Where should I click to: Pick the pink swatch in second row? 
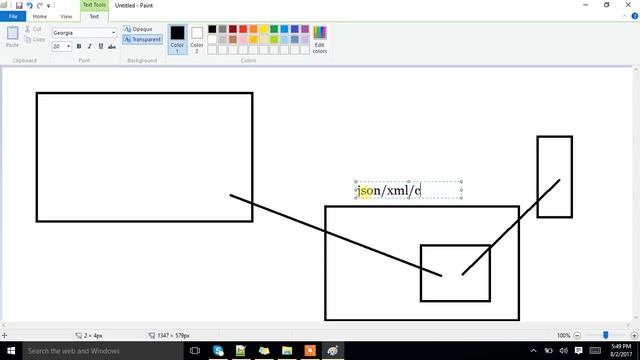click(243, 39)
